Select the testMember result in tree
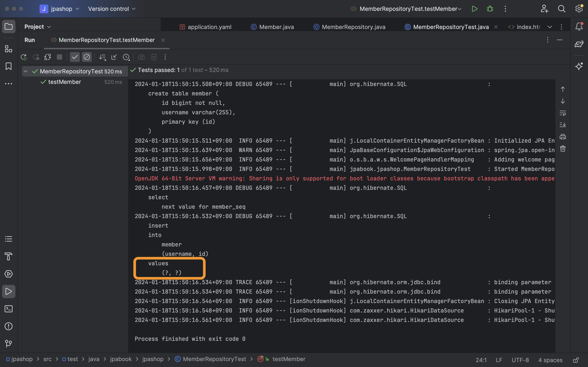Image resolution: width=588 pixels, height=367 pixels. click(65, 82)
